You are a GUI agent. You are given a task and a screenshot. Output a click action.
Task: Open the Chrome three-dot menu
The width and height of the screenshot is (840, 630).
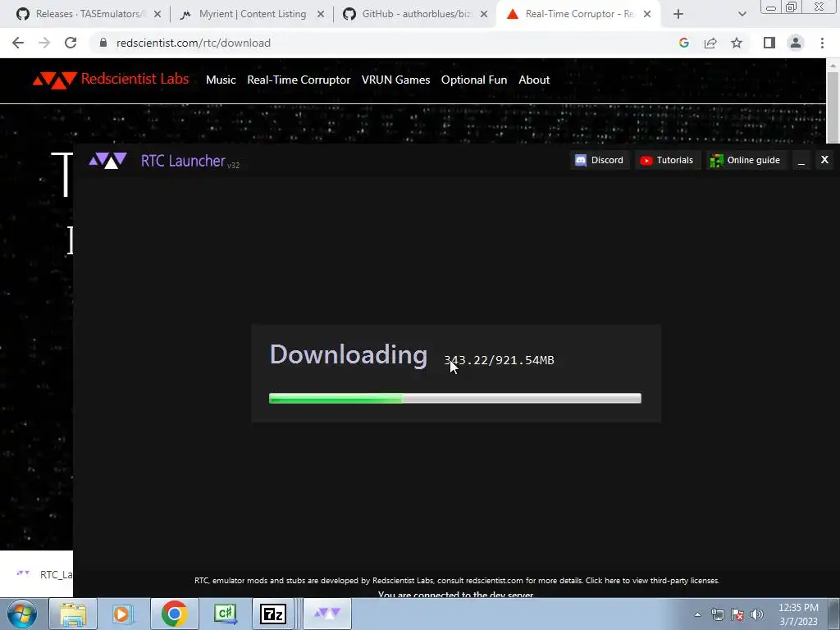point(822,43)
